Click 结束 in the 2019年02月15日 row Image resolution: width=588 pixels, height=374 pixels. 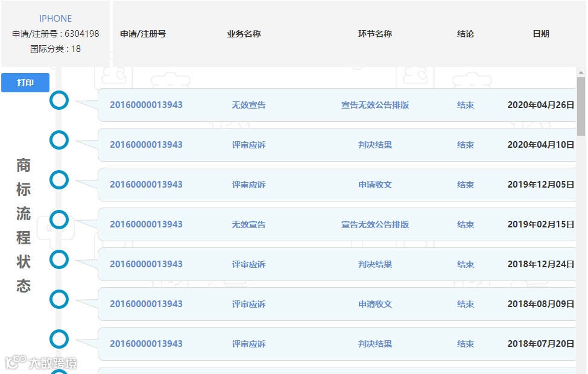(466, 224)
